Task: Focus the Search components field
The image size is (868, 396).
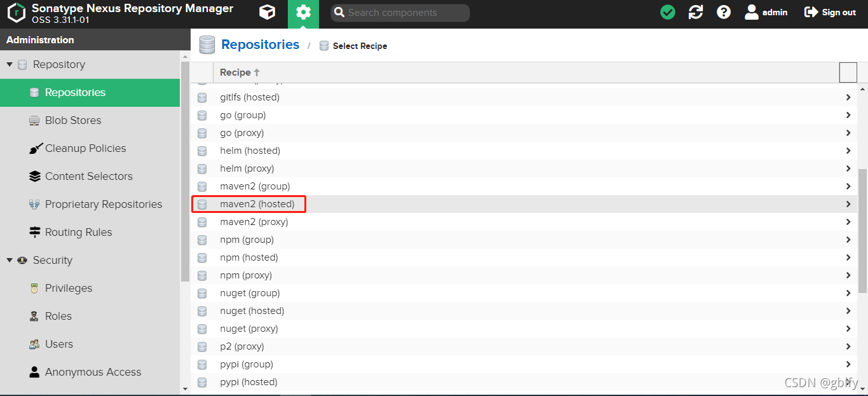Action: click(x=400, y=13)
